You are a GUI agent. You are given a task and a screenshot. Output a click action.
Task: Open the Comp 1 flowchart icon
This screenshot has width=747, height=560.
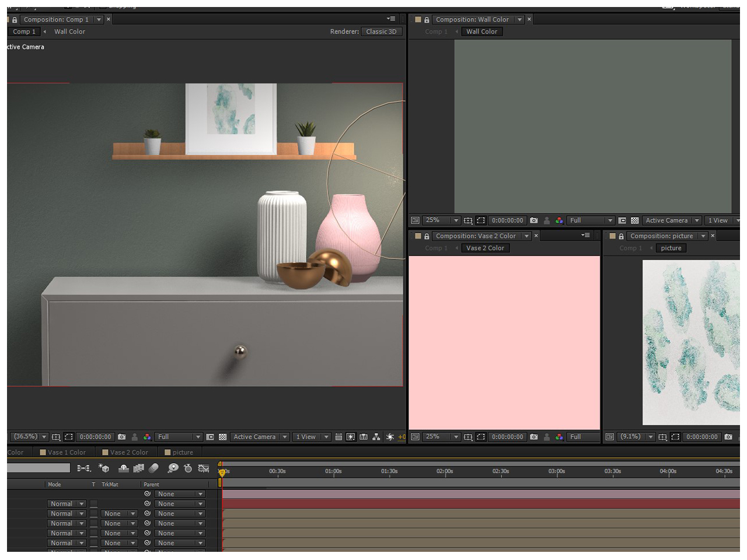click(x=376, y=437)
